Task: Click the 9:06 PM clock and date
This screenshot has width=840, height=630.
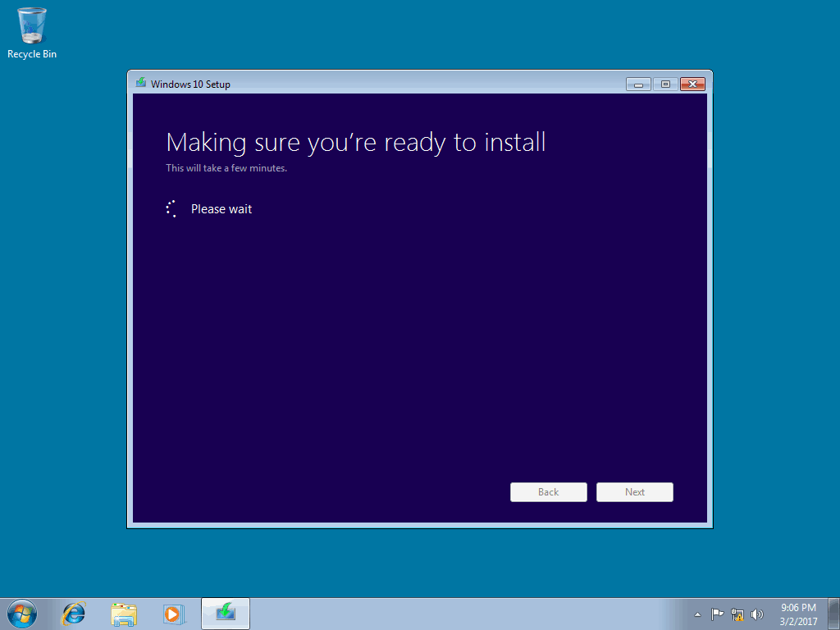Action: pyautogui.click(x=798, y=614)
